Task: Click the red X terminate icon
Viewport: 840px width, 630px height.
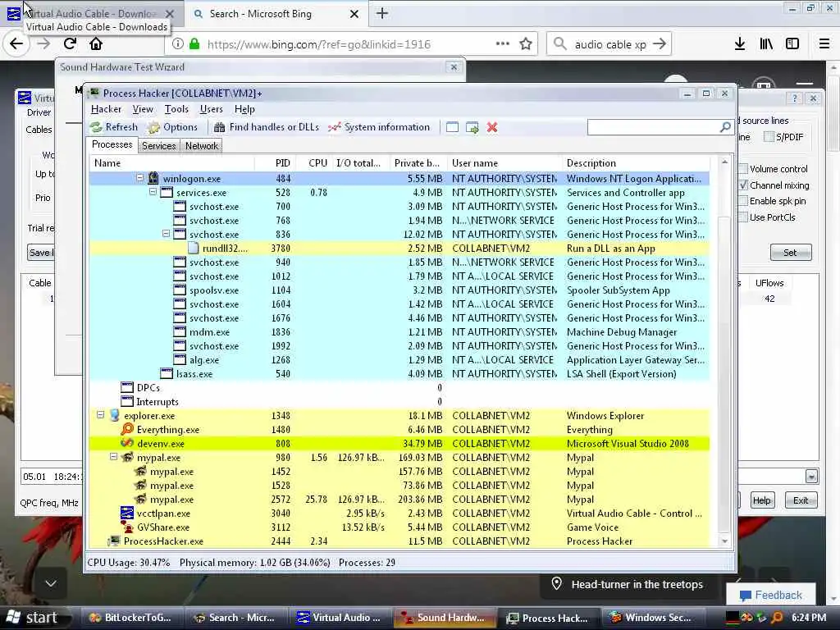Action: click(x=492, y=127)
